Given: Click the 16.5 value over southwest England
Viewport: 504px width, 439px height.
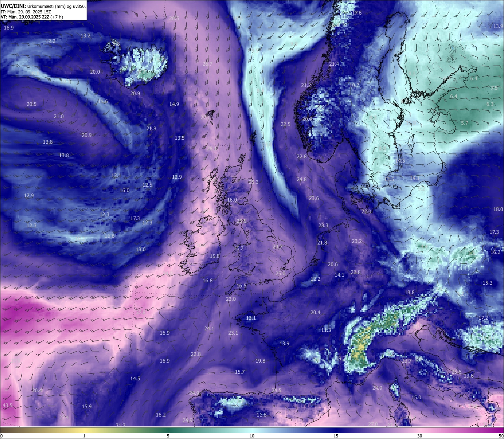Looking at the screenshot, I should [241, 285].
